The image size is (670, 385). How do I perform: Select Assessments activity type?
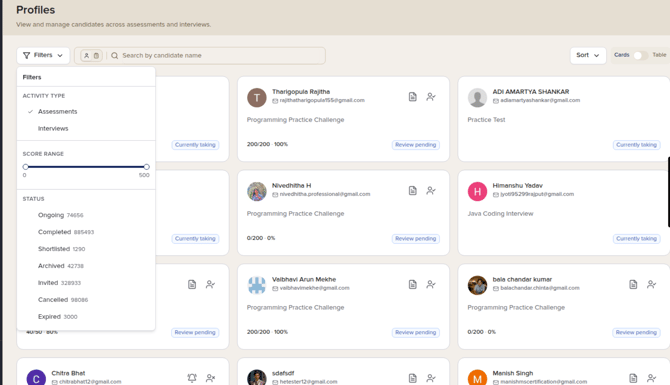point(86,112)
